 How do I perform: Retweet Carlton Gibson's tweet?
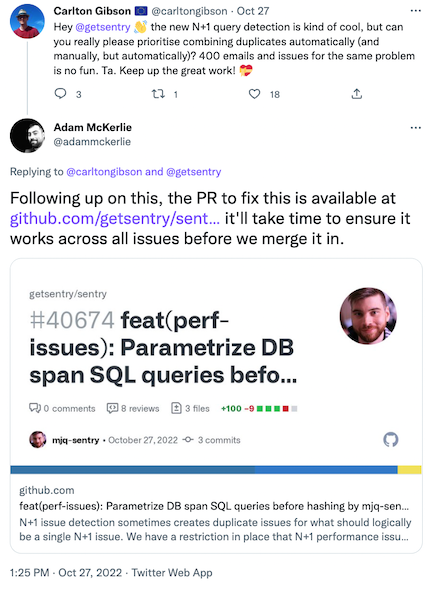[x=158, y=94]
